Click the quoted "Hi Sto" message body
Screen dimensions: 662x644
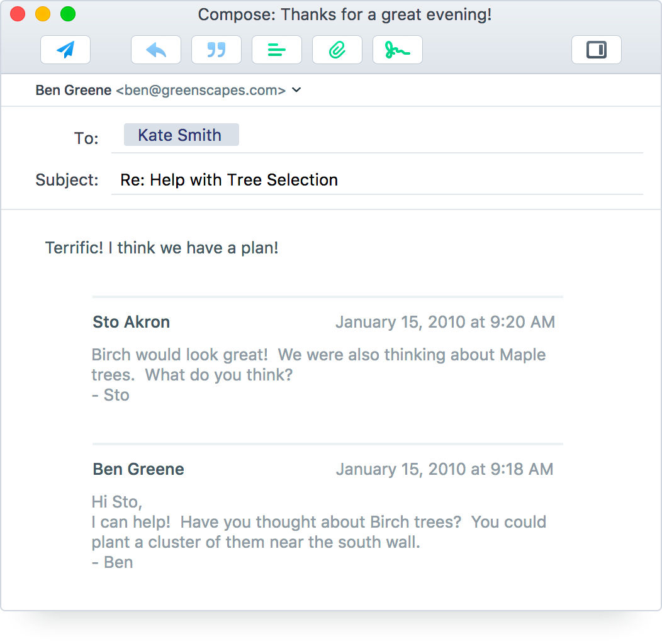[318, 532]
